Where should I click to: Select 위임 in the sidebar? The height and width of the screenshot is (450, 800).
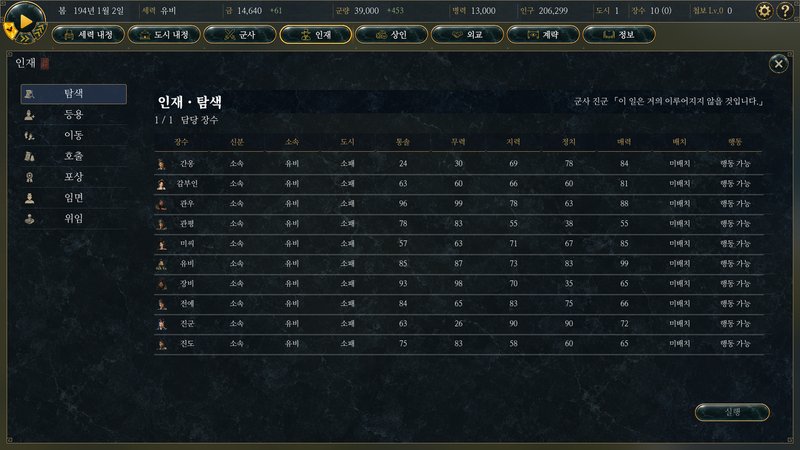tap(73, 218)
